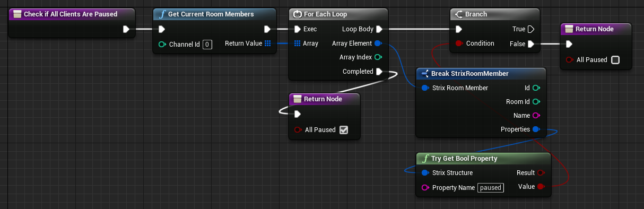Click the Return Value array output pin

(268, 43)
